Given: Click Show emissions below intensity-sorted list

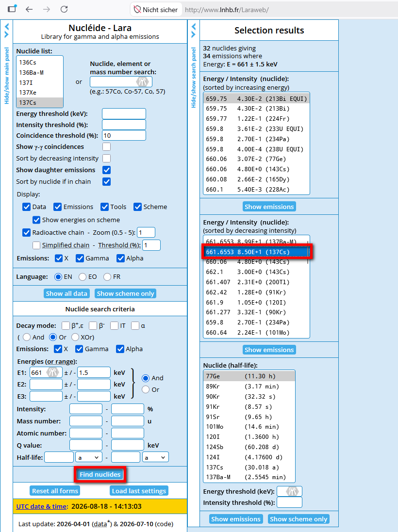Looking at the screenshot, I should pos(269,350).
